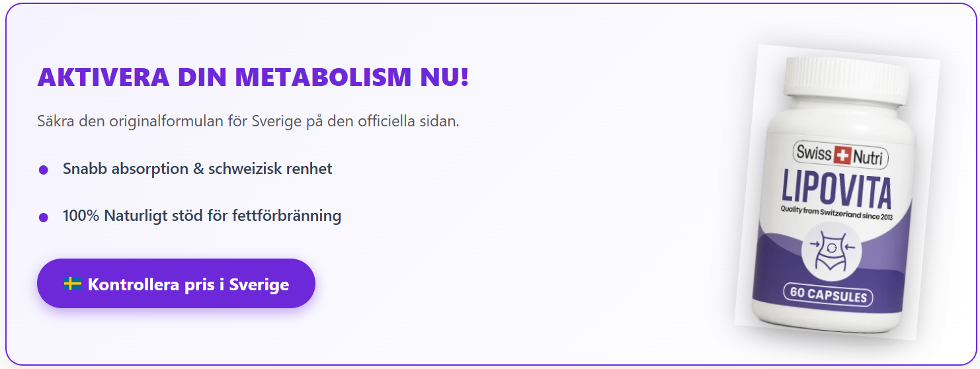
Task: Click the Swedish flag icon on the button
Action: click(73, 284)
